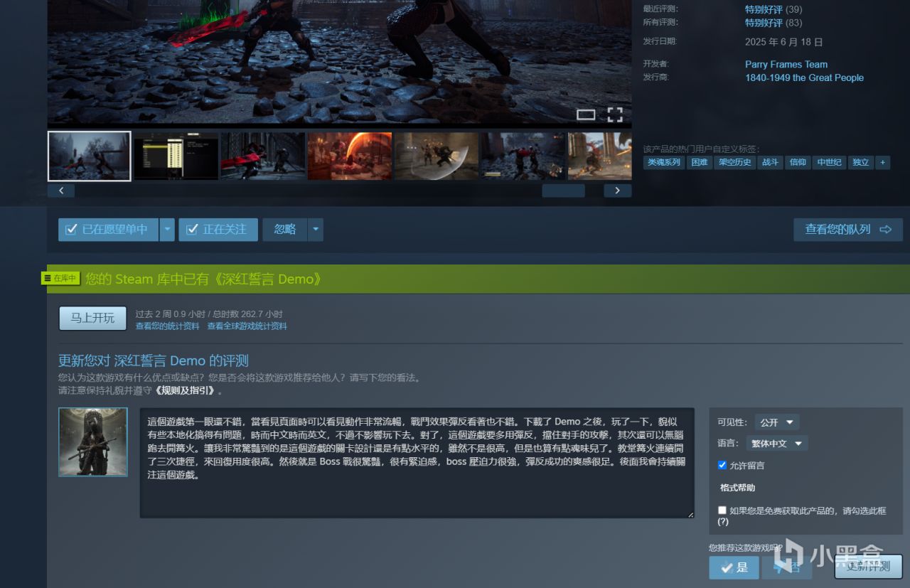Click the 忽略 button
This screenshot has height=588, width=910.
coord(285,230)
